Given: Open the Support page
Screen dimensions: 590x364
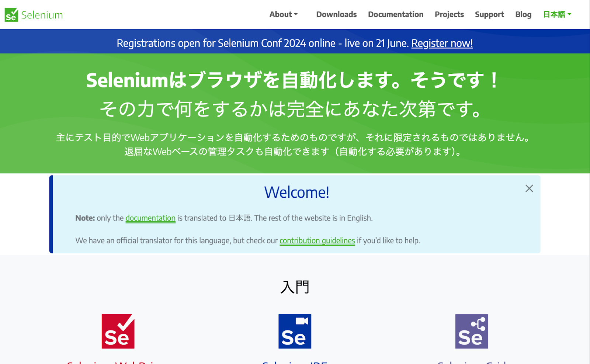Looking at the screenshot, I should 489,14.
